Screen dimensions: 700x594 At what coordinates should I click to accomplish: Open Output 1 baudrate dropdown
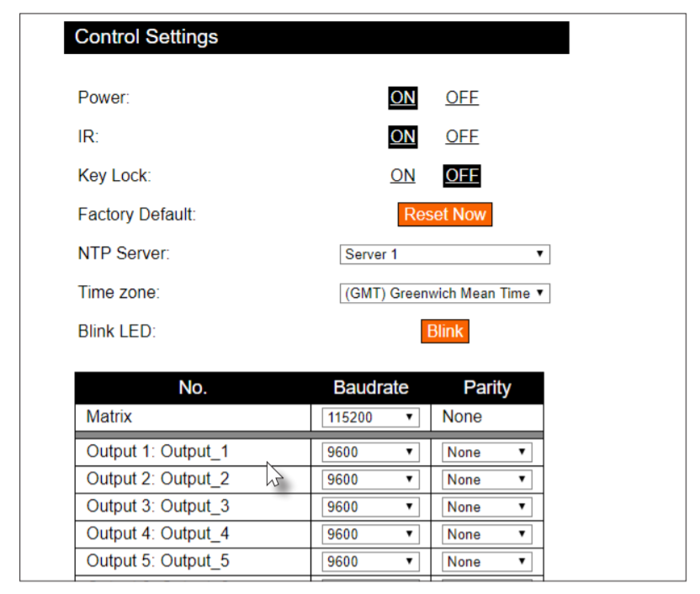pos(370,452)
